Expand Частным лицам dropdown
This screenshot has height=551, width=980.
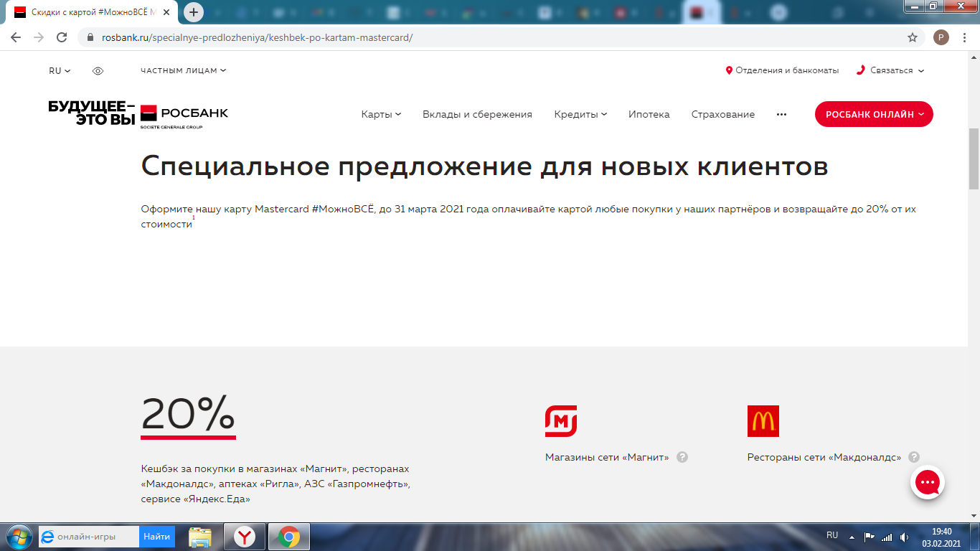184,70
